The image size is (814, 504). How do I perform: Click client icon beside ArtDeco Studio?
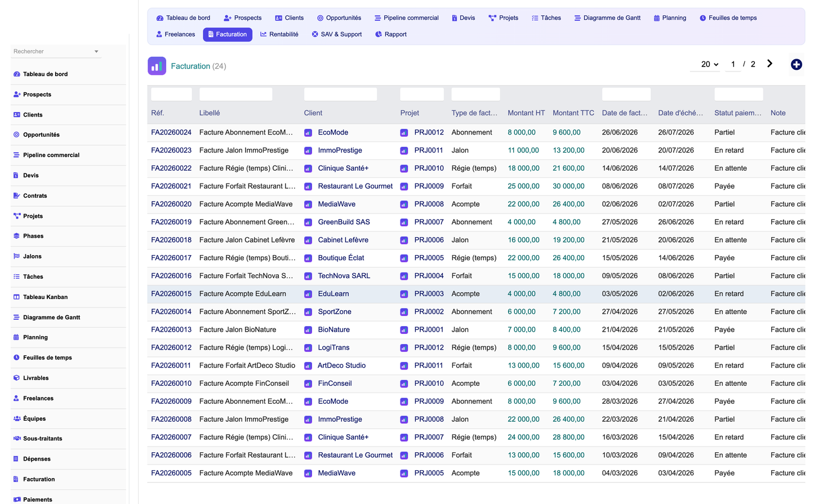click(x=308, y=366)
